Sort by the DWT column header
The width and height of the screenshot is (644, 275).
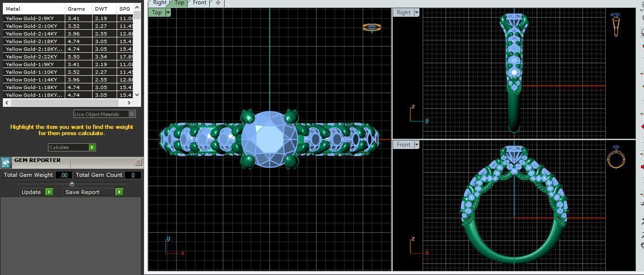[104, 9]
